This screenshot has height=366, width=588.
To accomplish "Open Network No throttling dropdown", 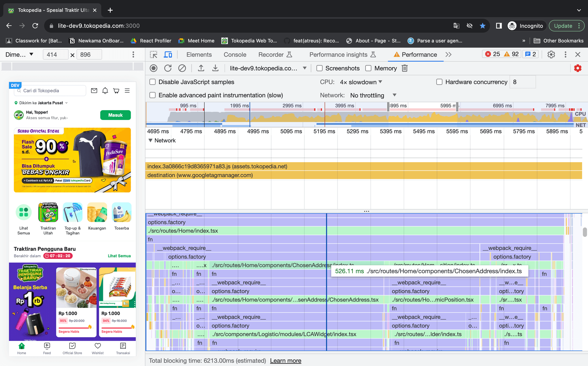I will click(373, 95).
